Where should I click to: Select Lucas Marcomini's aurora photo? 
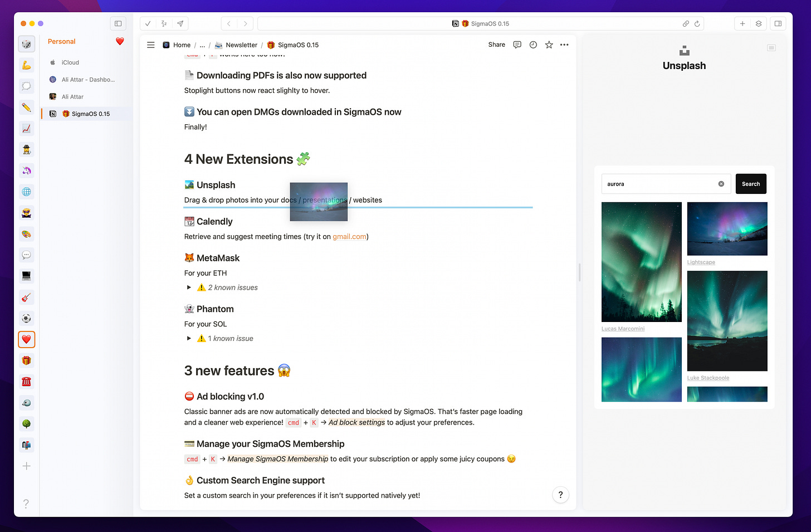642,262
